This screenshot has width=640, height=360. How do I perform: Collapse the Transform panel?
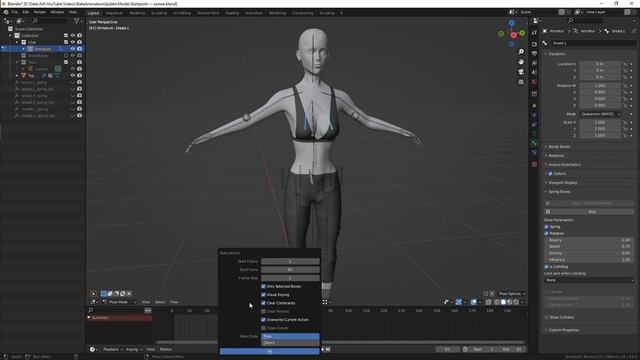(x=556, y=54)
